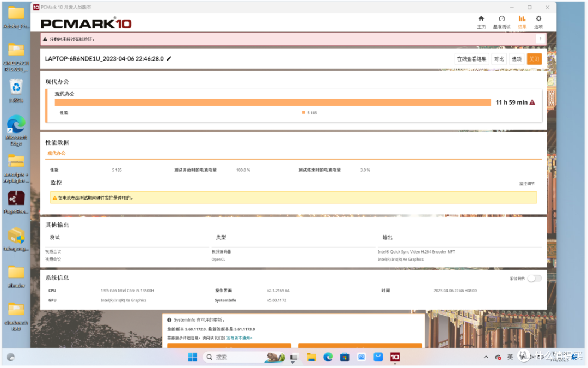Switch to 基准测试 using the gauge icon
The height and width of the screenshot is (368, 588).
[501, 20]
